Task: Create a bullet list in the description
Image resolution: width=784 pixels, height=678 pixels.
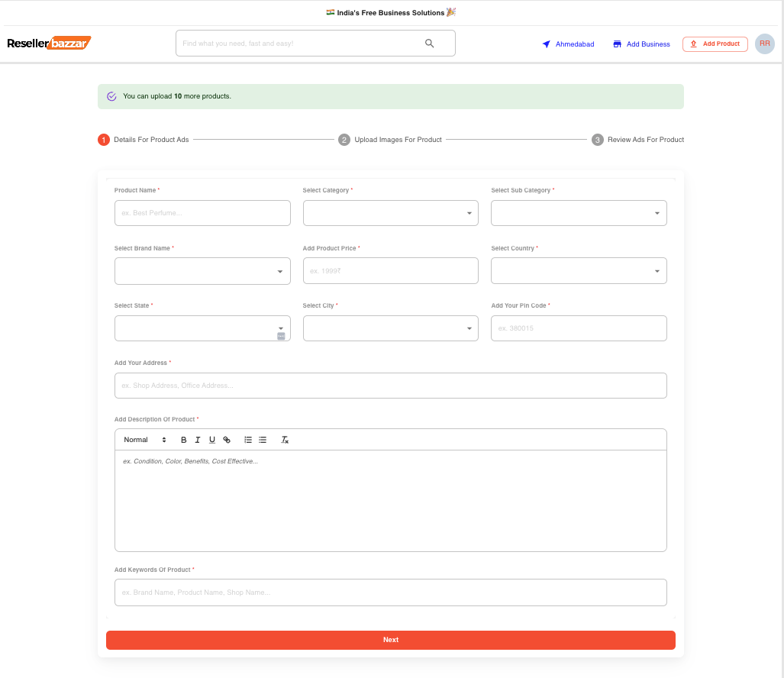Action: pos(262,440)
